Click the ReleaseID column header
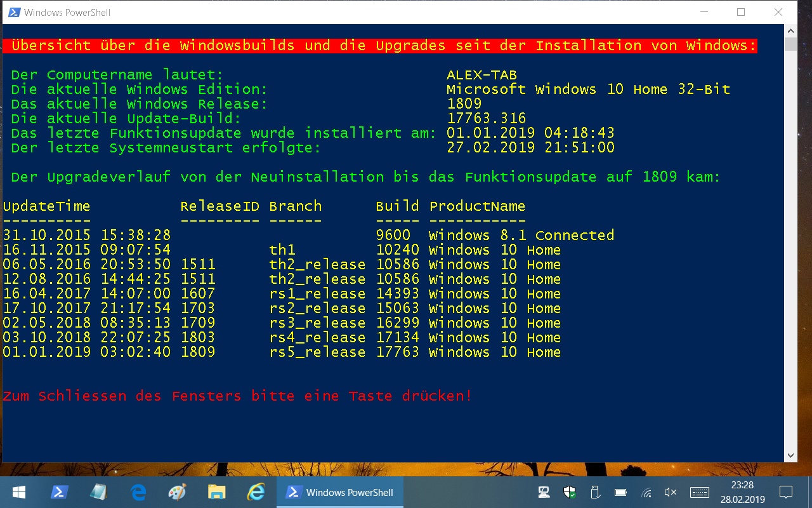 219,206
